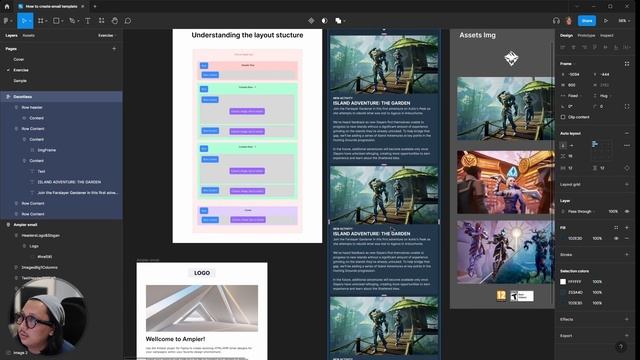640x360 pixels.
Task: Open the Frame tool options chevron
Action: pos(47,21)
